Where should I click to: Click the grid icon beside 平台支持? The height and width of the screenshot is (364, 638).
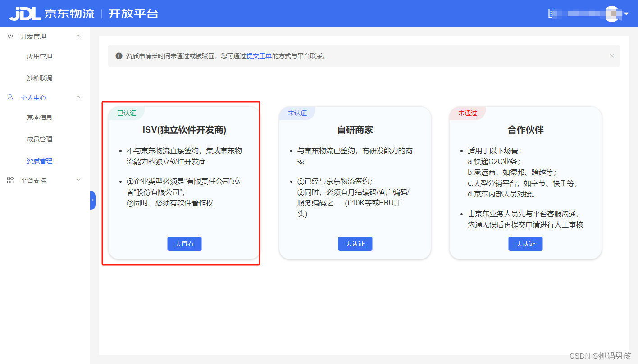point(10,180)
